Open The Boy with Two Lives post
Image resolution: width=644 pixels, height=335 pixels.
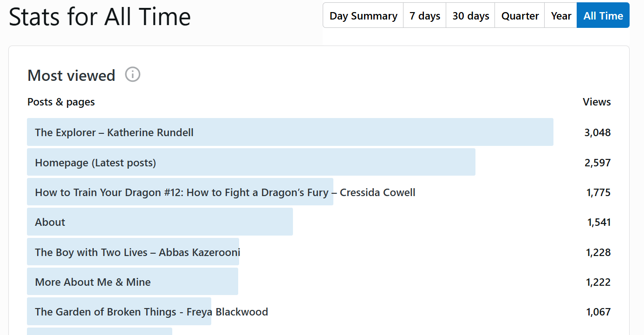(x=137, y=252)
